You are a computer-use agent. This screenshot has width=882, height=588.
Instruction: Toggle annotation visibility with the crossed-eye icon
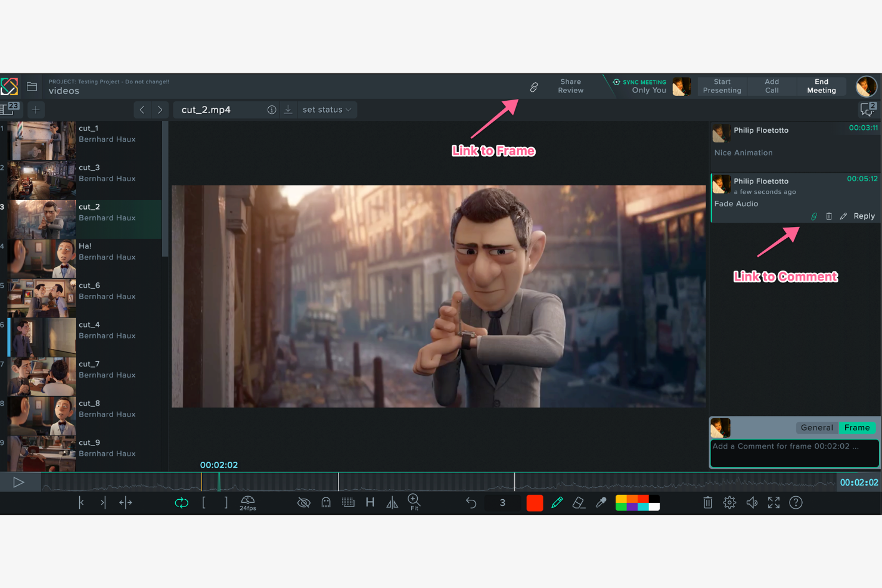click(303, 502)
